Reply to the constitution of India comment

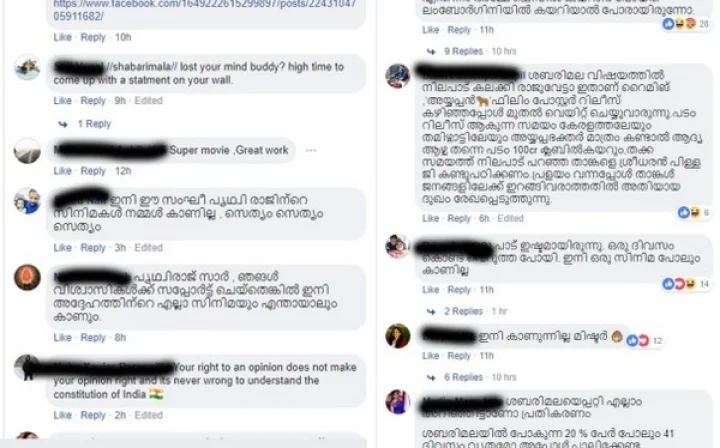coord(93,415)
